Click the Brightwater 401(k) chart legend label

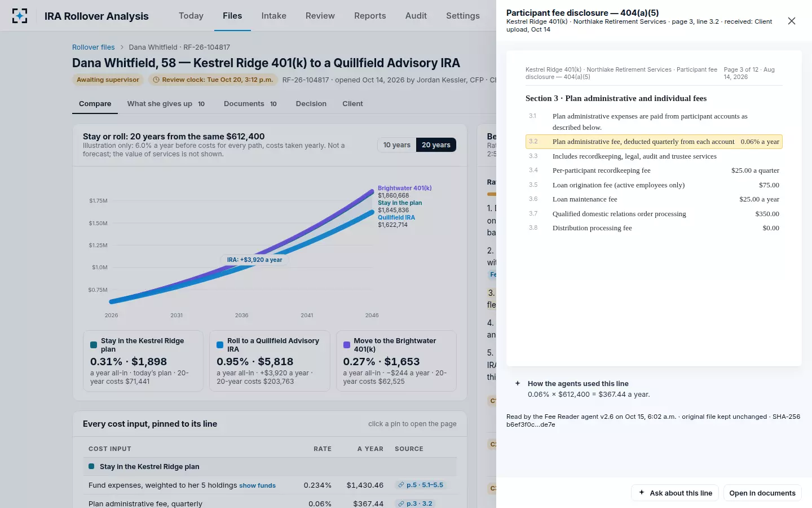coord(404,188)
